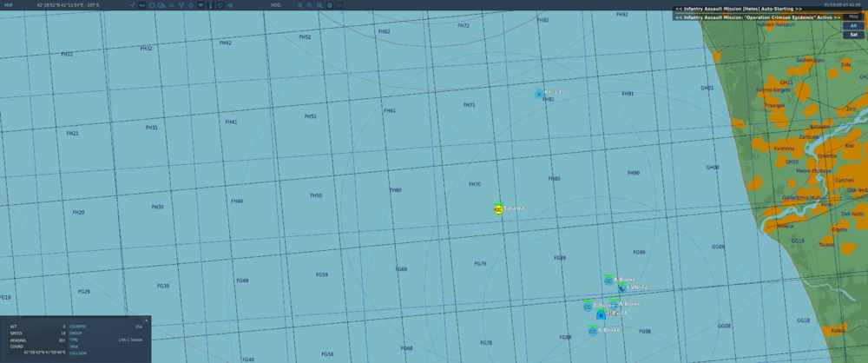Click the FH50 grid label
868x363 pixels.
(316, 195)
